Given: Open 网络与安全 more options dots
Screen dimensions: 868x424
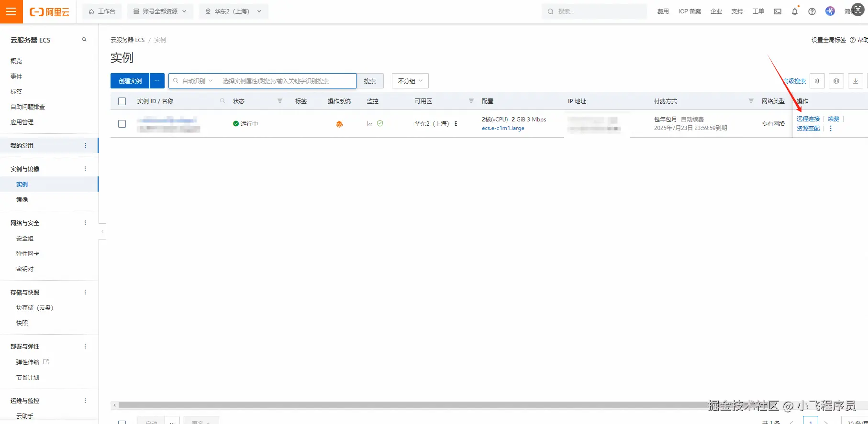Looking at the screenshot, I should pos(86,223).
